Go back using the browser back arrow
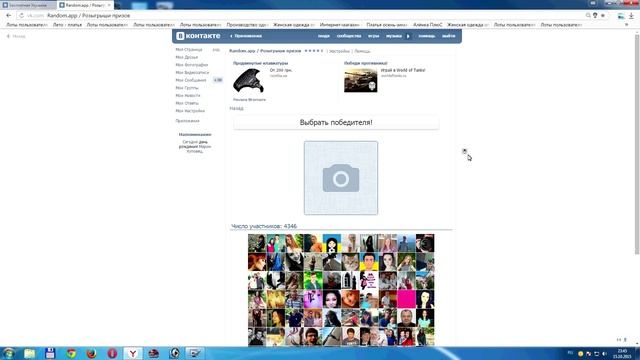The height and width of the screenshot is (360, 640). [x=9, y=16]
